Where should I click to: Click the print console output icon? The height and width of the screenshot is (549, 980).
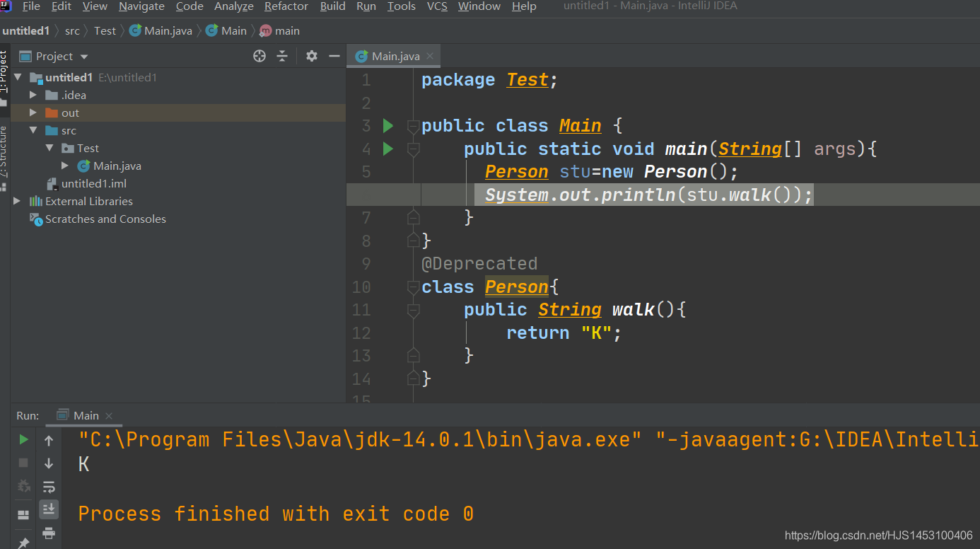pos(49,533)
